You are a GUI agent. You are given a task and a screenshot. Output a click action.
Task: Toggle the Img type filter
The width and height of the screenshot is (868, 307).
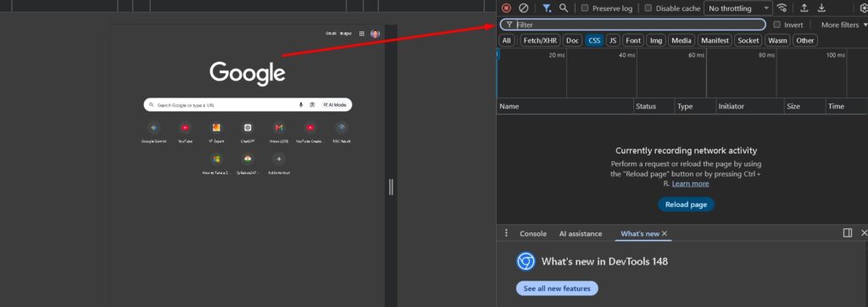point(656,41)
